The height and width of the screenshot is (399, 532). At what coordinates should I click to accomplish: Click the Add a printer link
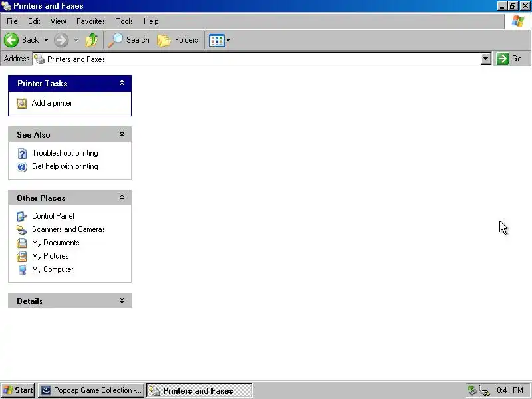click(x=52, y=103)
